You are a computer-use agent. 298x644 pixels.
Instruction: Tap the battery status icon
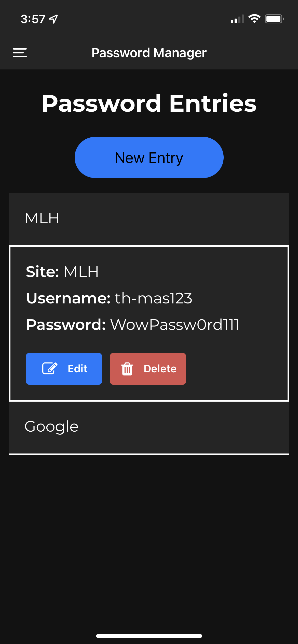coord(274,19)
